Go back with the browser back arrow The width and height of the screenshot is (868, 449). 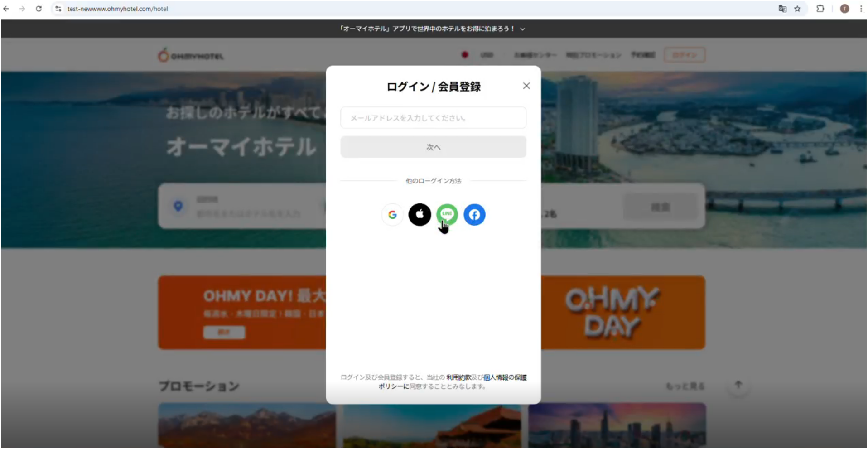(6, 9)
